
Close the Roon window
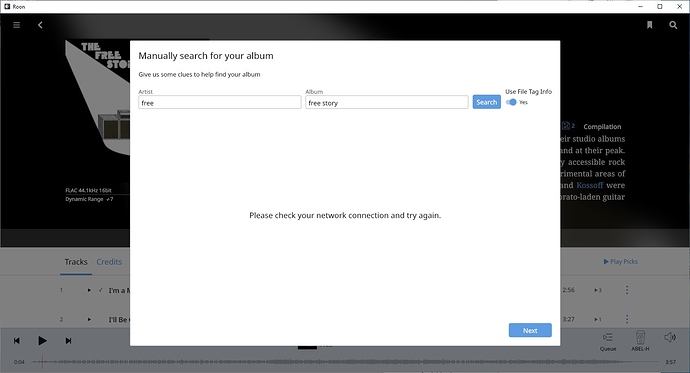point(679,6)
